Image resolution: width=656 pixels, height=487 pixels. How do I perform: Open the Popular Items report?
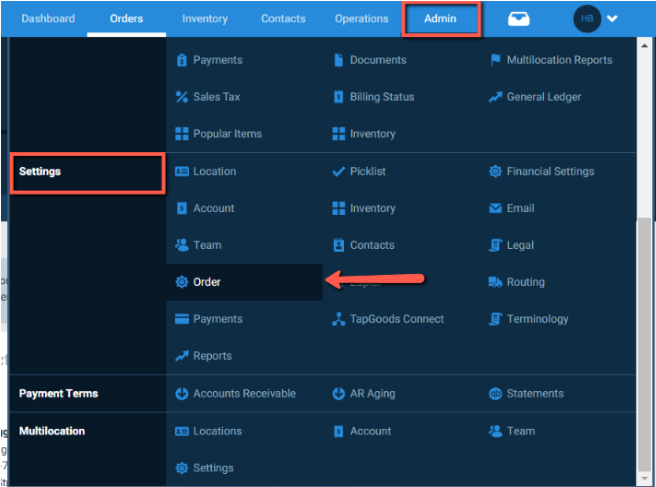227,134
